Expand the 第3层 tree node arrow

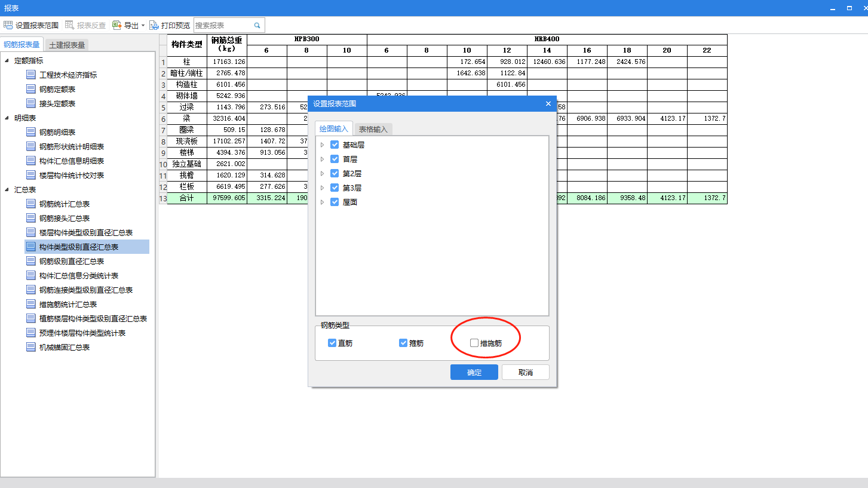(323, 188)
